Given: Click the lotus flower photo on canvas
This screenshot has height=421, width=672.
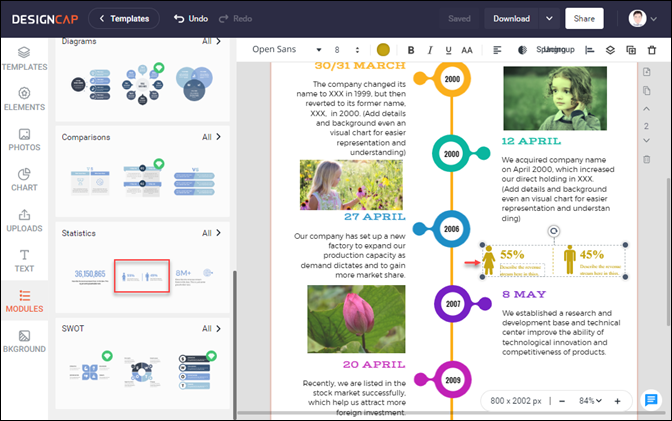Looking at the screenshot, I should pos(356,319).
